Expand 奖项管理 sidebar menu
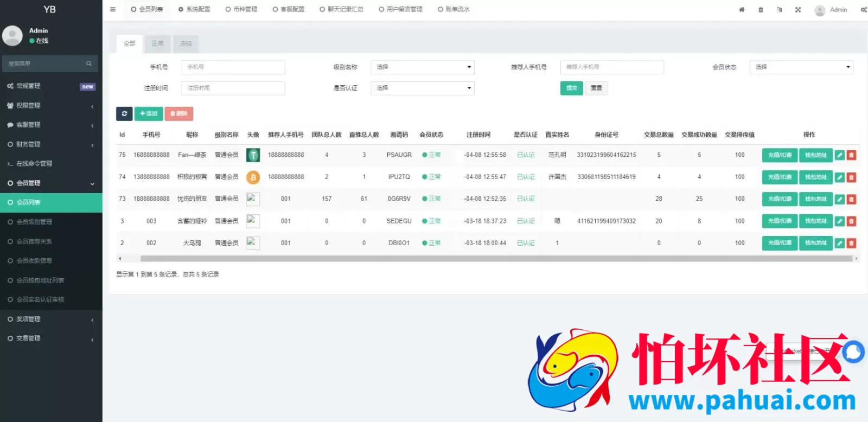 51,319
